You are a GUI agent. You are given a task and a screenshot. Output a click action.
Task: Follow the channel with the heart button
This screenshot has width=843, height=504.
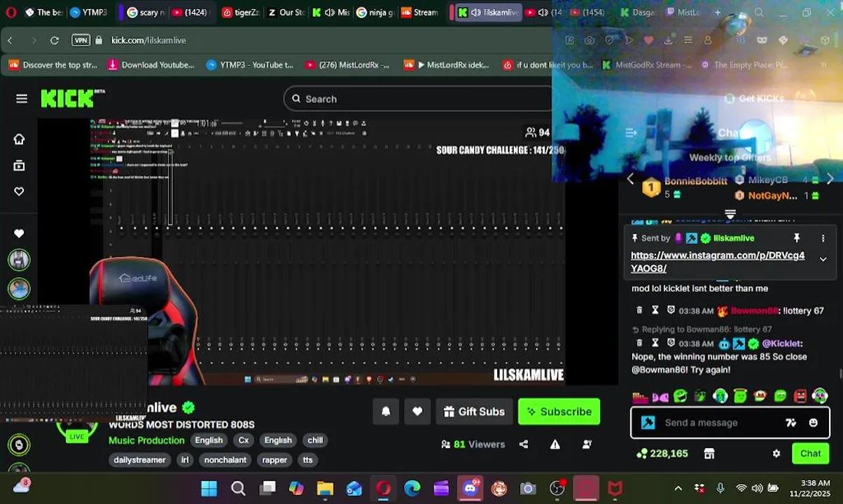tap(417, 412)
